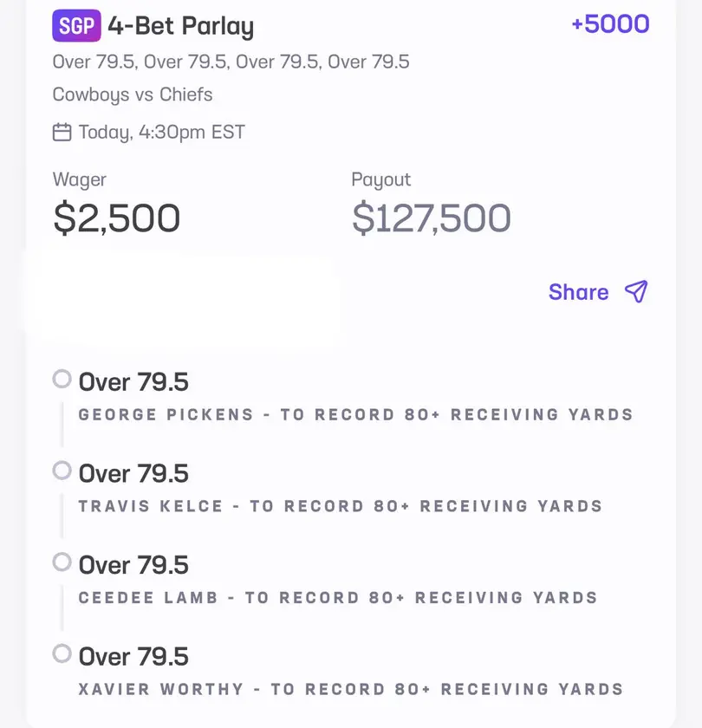Open the Cowboys vs Chiefs matchup
This screenshot has width=702, height=728.
(133, 94)
